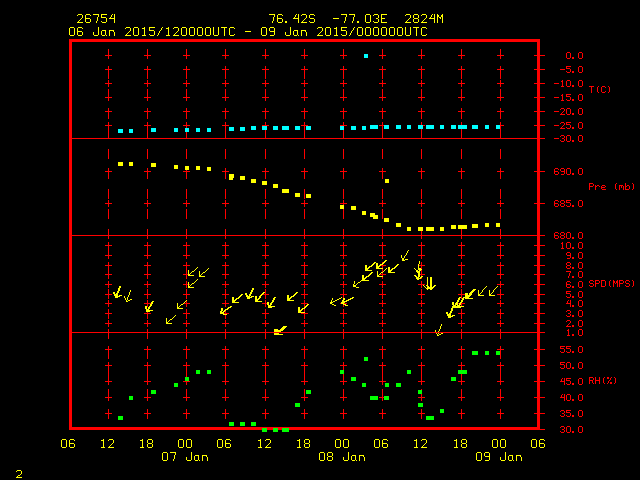Image resolution: width=640 pixels, height=480 pixels.
Task: Click the SPD(MPS) axis label
Action: point(611,283)
